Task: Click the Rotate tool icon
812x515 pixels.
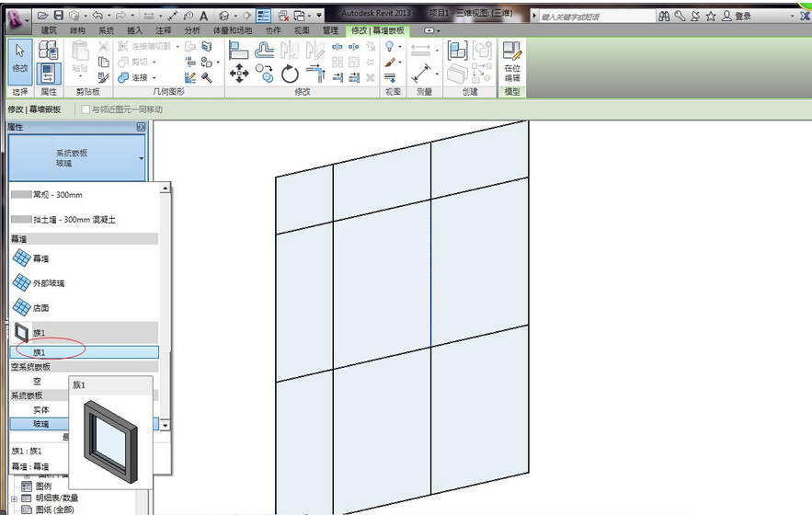Action: click(x=290, y=74)
